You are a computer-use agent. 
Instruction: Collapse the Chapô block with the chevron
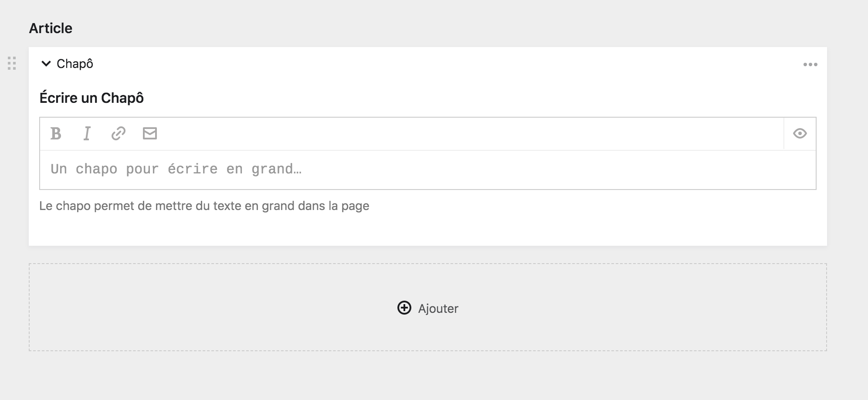(x=46, y=64)
